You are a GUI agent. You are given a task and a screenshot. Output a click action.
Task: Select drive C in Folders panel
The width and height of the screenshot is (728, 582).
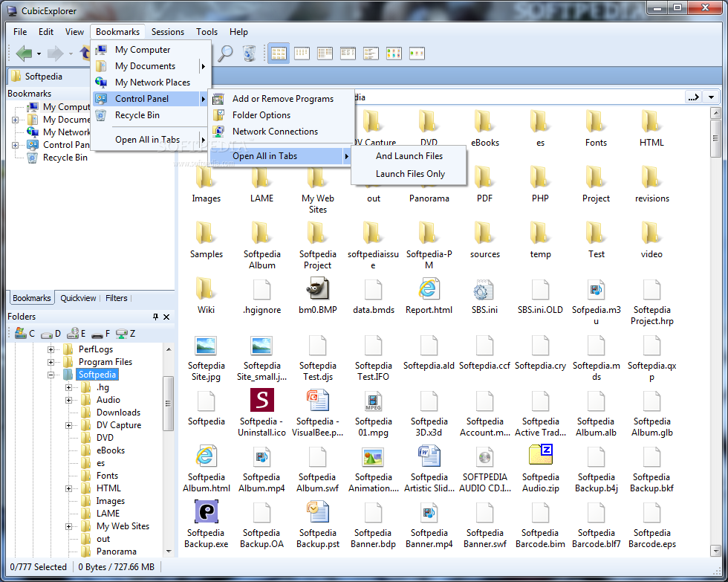(x=25, y=333)
